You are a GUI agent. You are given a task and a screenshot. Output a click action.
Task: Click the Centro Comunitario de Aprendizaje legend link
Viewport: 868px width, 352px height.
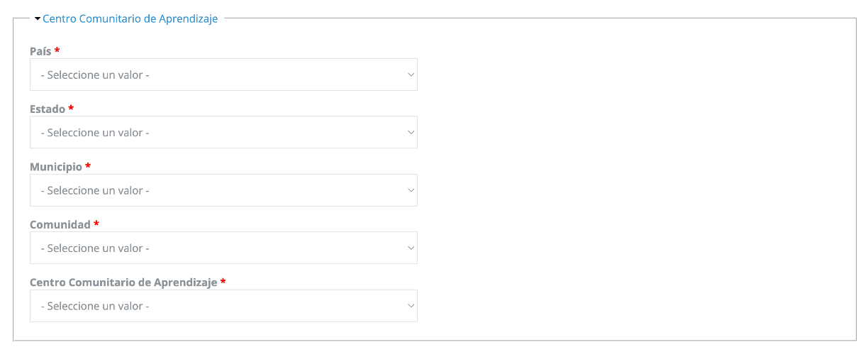(130, 18)
